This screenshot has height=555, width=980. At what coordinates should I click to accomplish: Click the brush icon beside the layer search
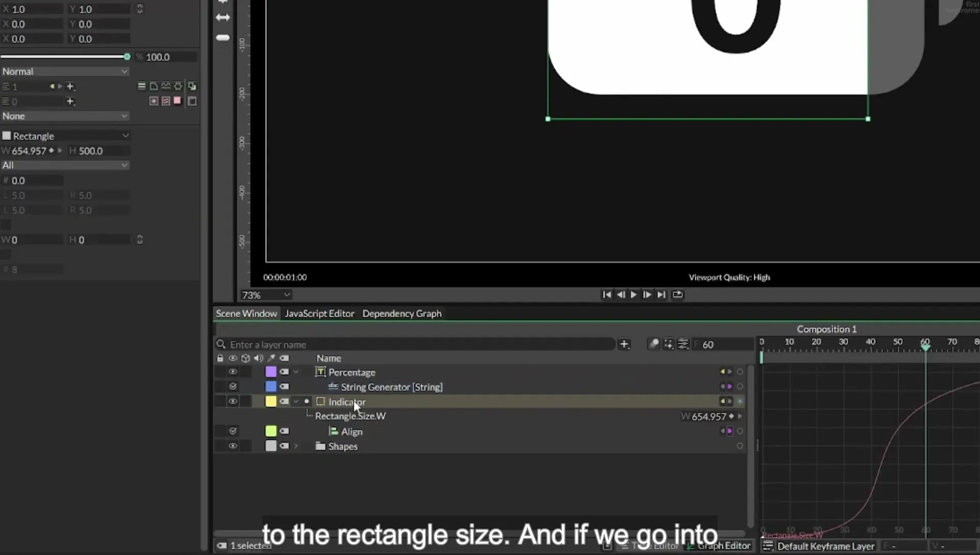tap(653, 344)
